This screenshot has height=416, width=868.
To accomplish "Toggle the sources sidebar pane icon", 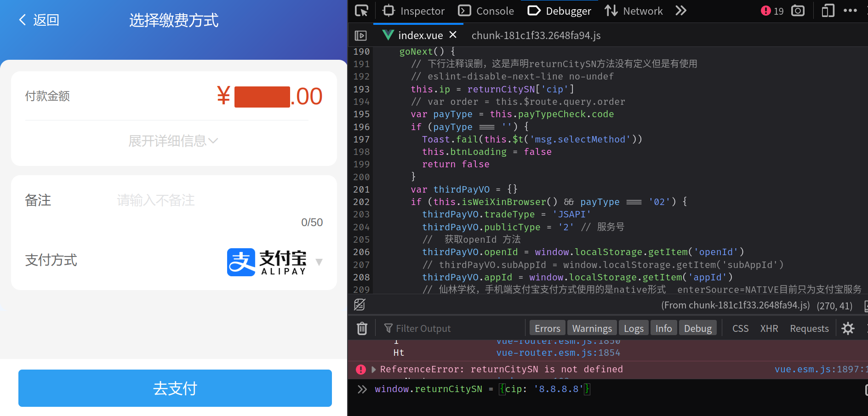I will coord(361,35).
